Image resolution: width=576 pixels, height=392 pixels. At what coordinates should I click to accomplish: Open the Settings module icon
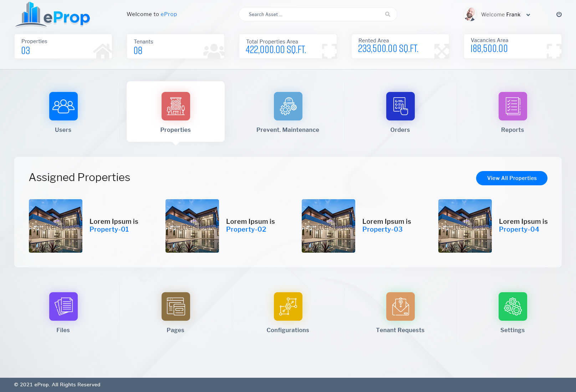tap(513, 306)
